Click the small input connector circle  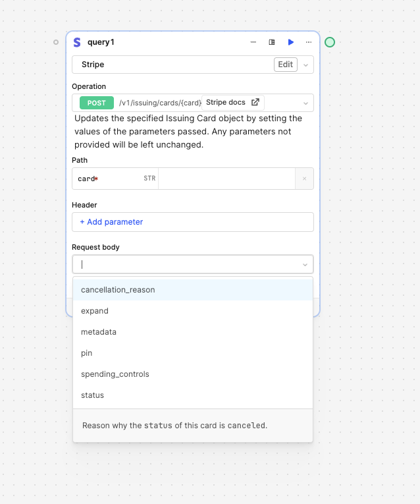56,42
